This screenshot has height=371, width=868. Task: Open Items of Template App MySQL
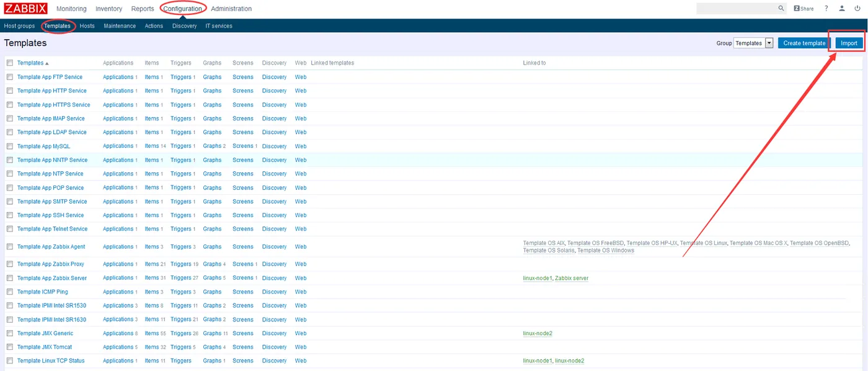pyautogui.click(x=152, y=146)
